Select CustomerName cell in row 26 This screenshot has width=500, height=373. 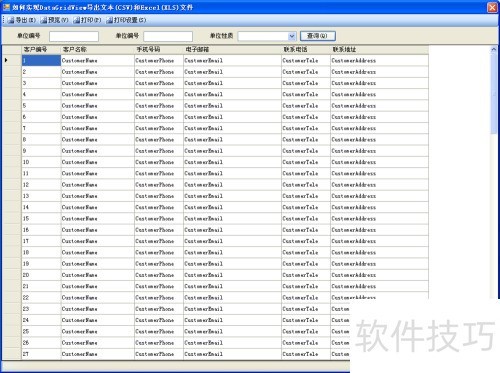[98, 343]
